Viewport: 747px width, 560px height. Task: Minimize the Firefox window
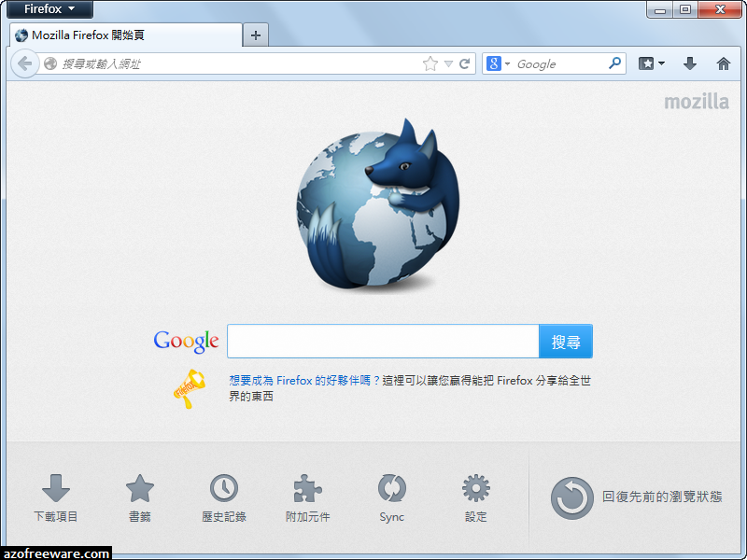coord(660,9)
